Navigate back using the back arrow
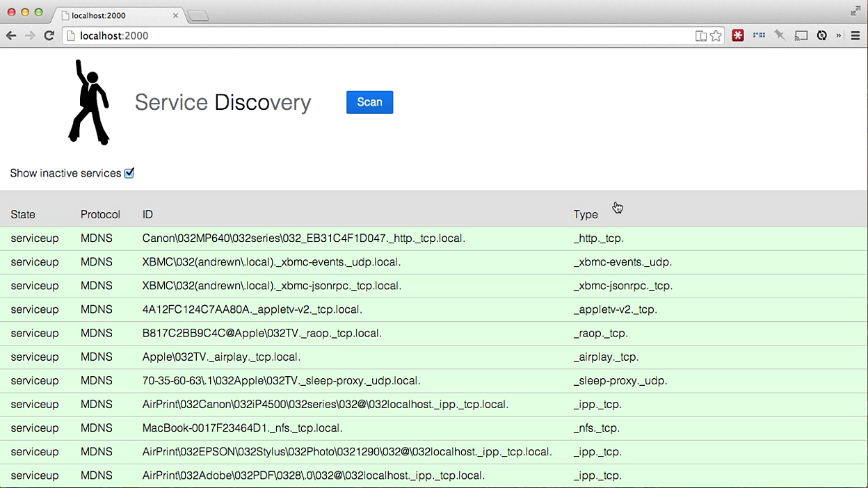This screenshot has height=488, width=868. 11,35
